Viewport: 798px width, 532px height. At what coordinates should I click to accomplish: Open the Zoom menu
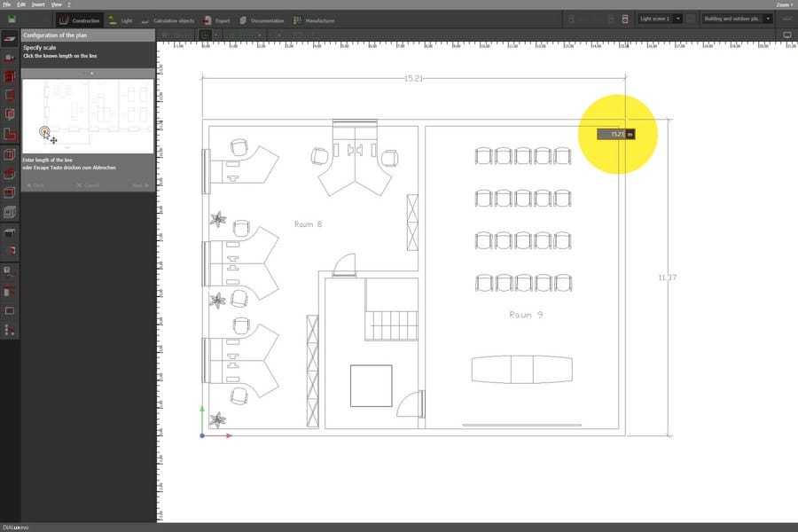[784, 4]
